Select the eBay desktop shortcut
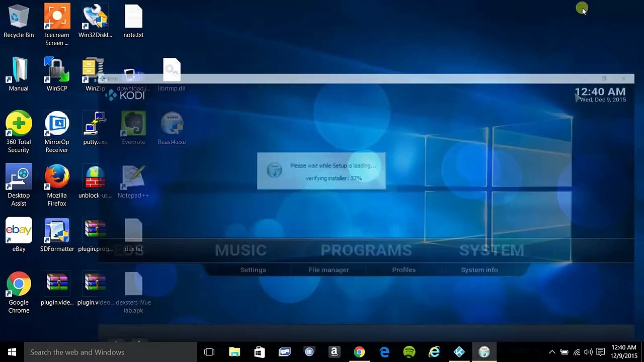The height and width of the screenshot is (362, 644). [x=19, y=235]
